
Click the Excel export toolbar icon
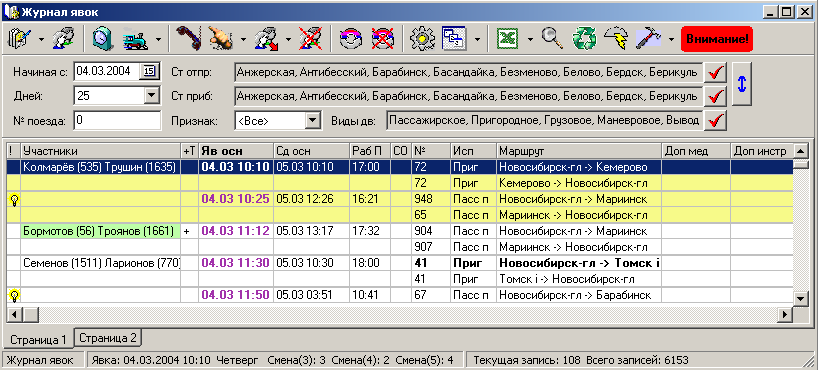click(507, 39)
